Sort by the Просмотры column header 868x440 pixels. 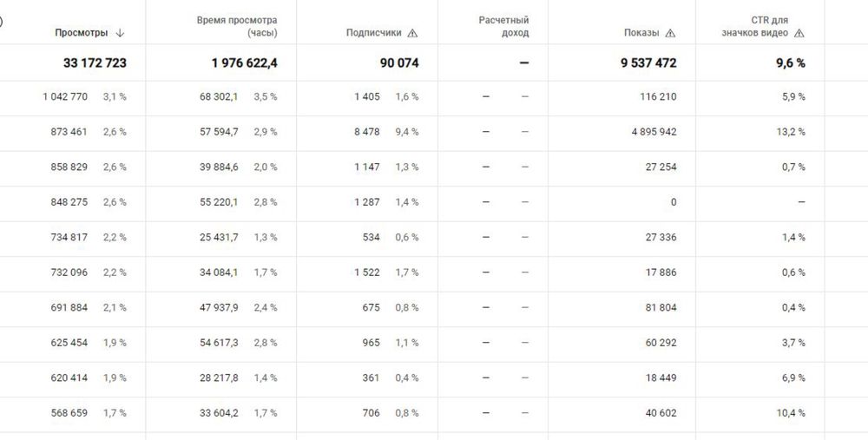click(x=82, y=33)
